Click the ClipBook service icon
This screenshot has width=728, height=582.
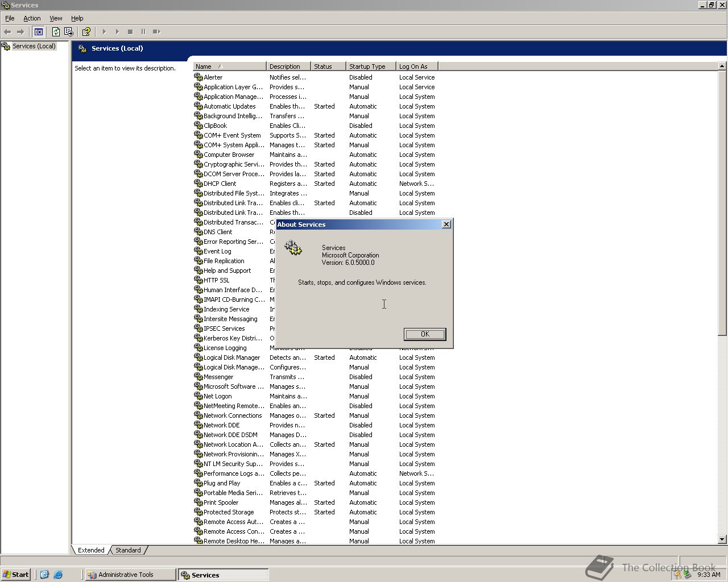pyautogui.click(x=198, y=125)
